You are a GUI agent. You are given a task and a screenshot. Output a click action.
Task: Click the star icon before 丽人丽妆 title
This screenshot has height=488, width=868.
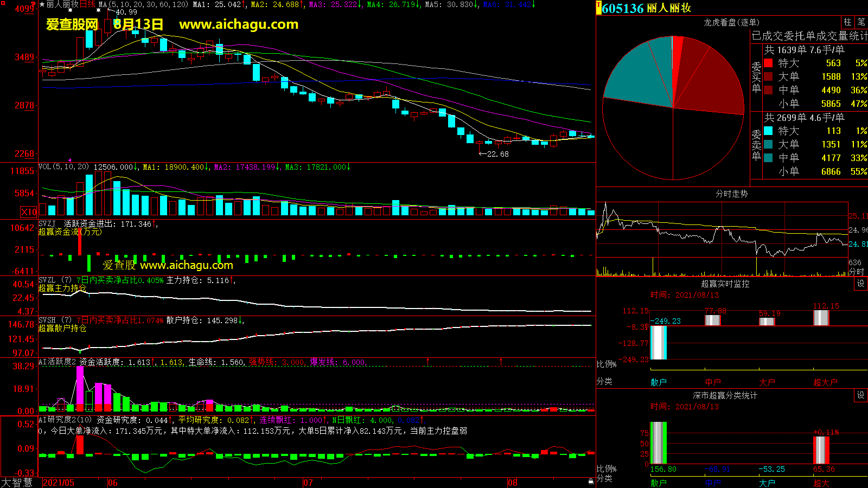(42, 4)
